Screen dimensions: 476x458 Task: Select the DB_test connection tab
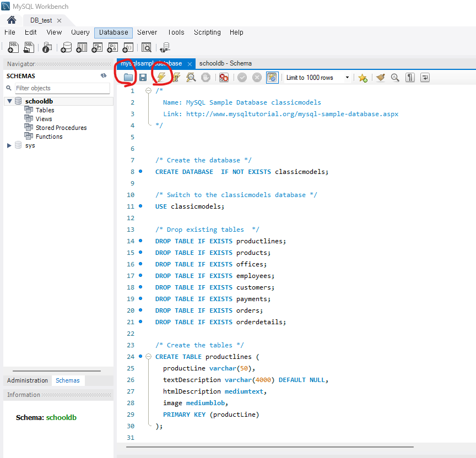pyautogui.click(x=41, y=20)
